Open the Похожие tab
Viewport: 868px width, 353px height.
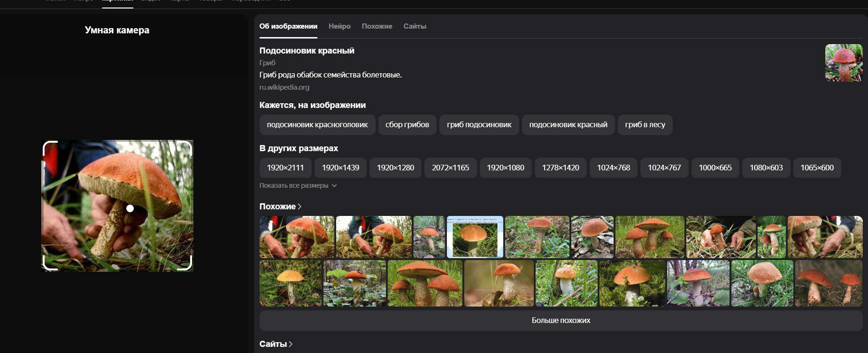coord(377,26)
